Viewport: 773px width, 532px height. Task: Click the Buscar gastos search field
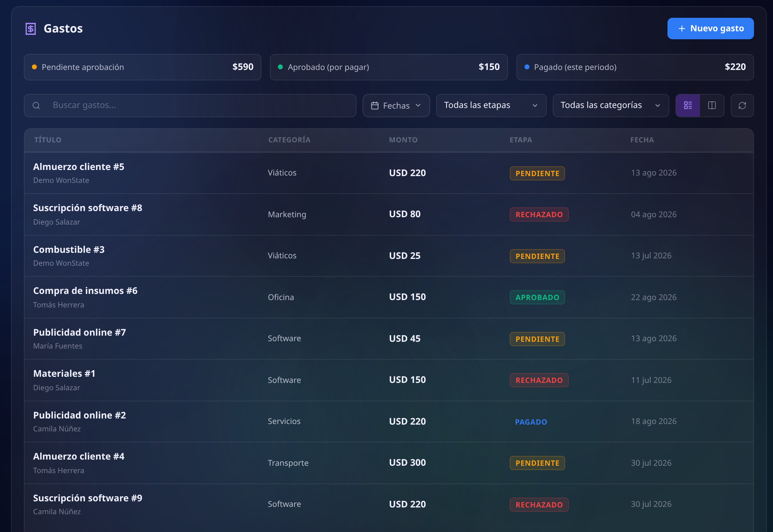190,106
